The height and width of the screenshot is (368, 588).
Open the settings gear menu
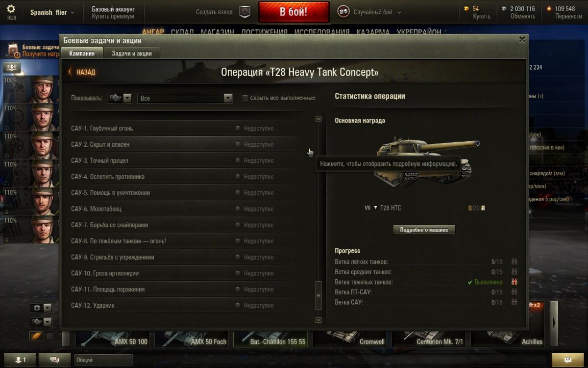[x=11, y=9]
